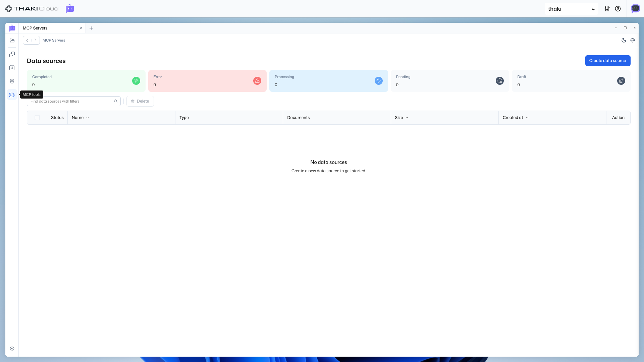Click the settings gear at sidebar bottom
The image size is (644, 362).
pos(12,349)
